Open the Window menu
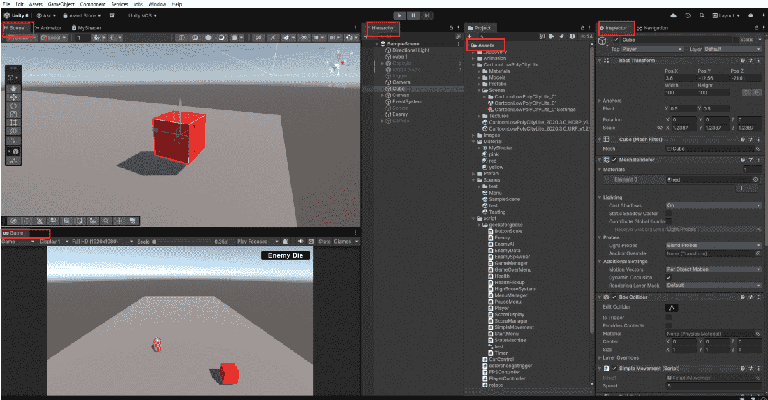The width and height of the screenshot is (768, 400). (157, 4)
